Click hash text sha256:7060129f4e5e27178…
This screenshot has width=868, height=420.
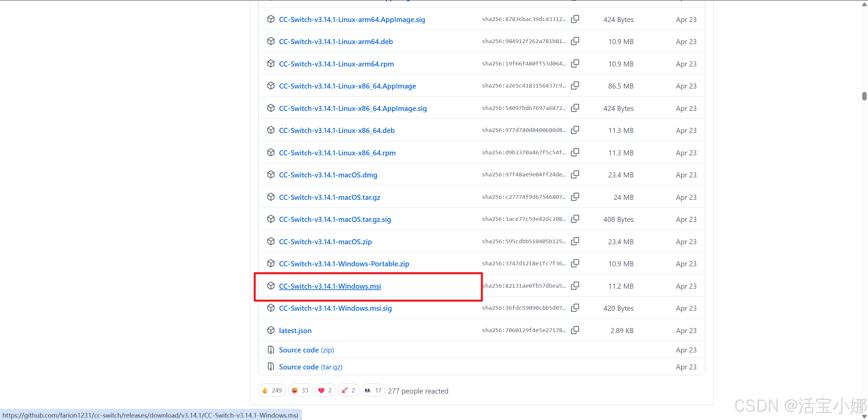[x=524, y=330]
